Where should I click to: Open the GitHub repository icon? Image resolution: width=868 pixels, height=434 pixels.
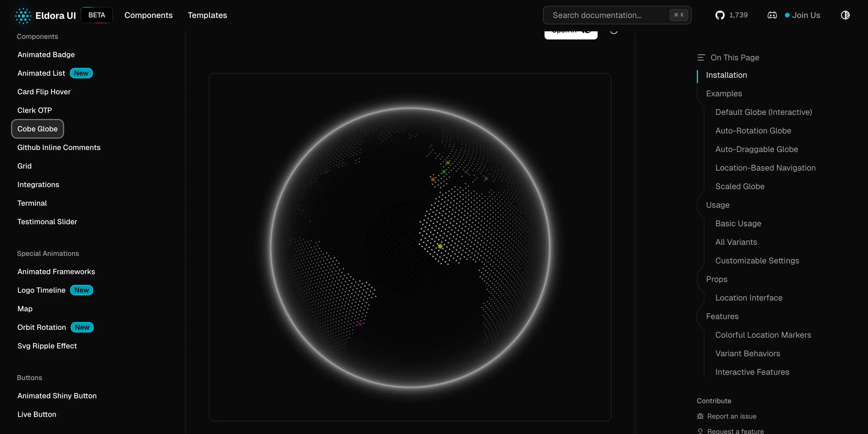coord(720,15)
